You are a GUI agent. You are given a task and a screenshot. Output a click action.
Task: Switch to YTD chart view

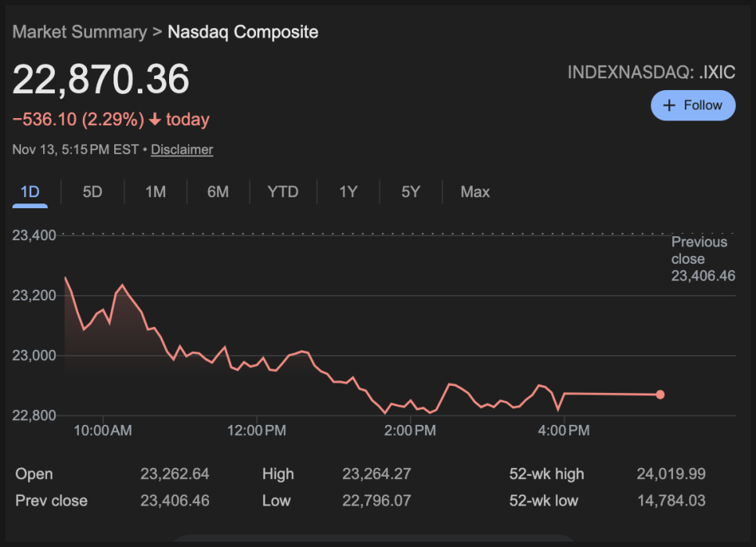pyautogui.click(x=283, y=193)
